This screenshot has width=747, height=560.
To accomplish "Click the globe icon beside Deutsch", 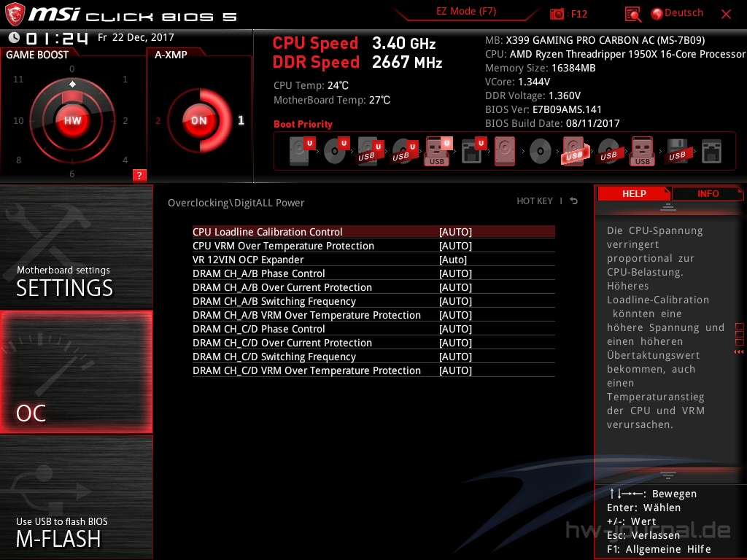I will coord(657,14).
